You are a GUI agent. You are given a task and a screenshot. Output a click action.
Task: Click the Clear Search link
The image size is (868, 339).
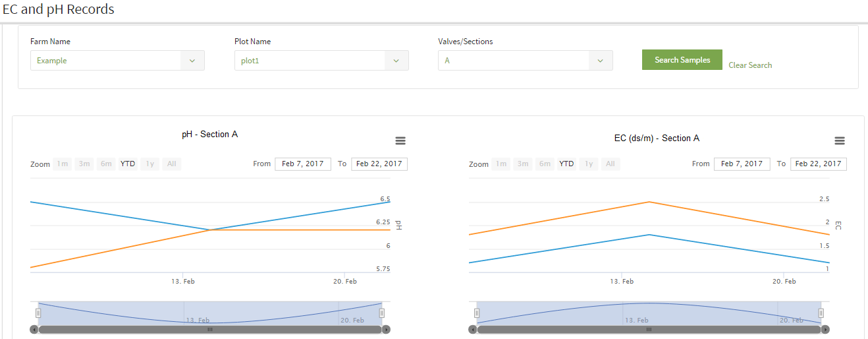750,65
